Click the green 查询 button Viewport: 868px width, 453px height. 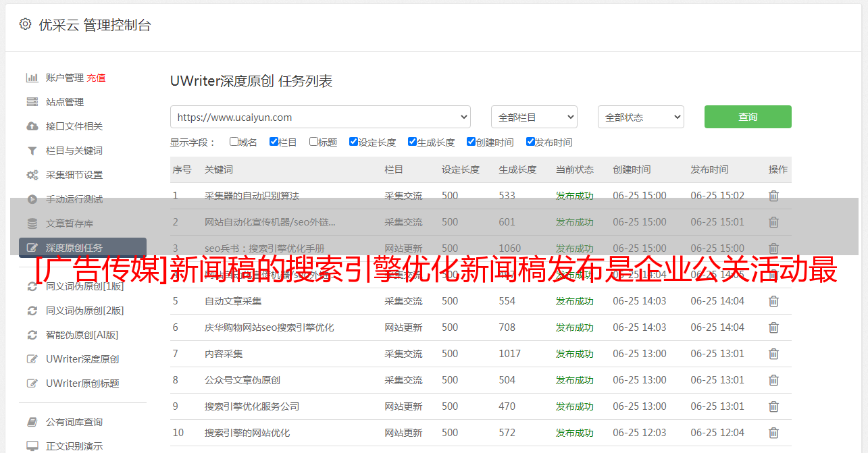point(748,117)
